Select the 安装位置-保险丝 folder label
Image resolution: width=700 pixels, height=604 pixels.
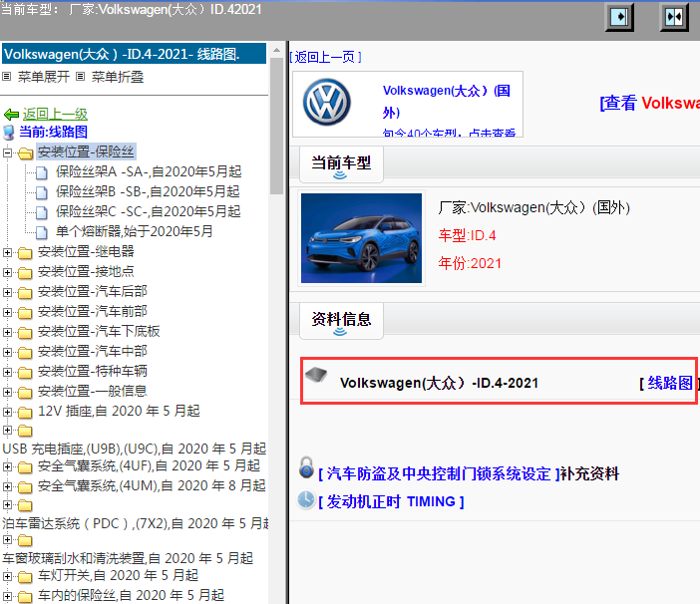pyautogui.click(x=86, y=151)
